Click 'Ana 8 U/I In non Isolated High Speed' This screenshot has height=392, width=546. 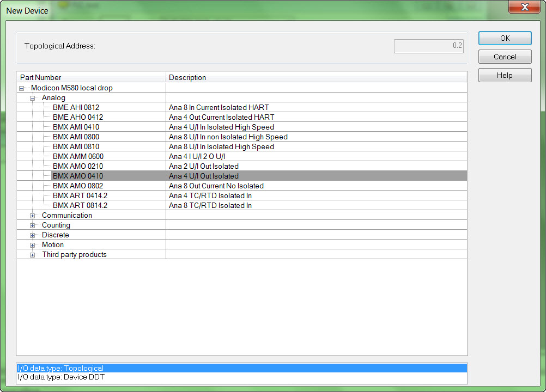click(x=228, y=137)
